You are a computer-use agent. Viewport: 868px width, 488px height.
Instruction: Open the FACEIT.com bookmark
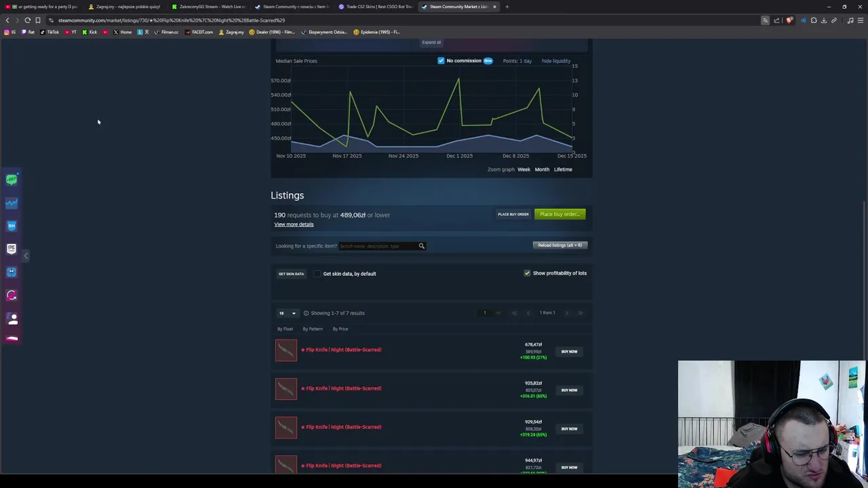(x=199, y=32)
